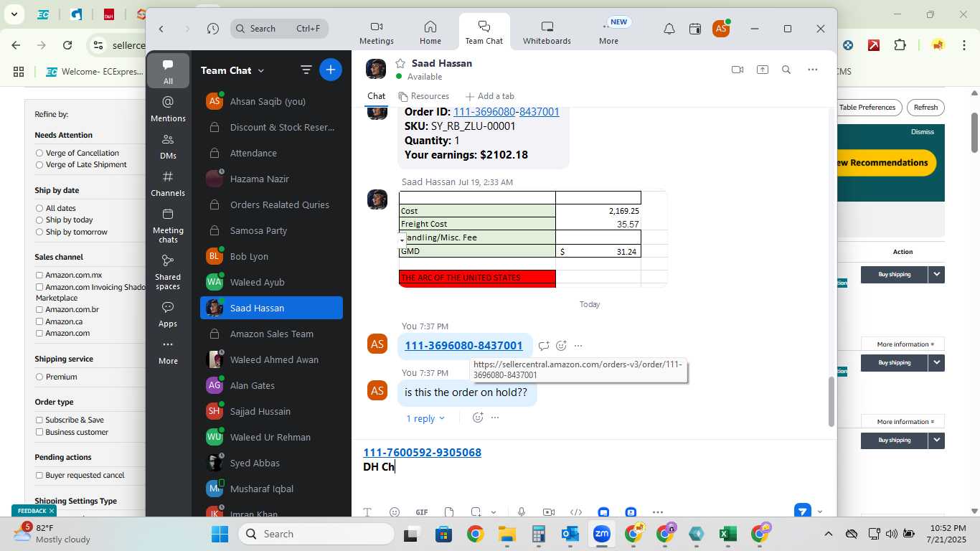Open Shared spaces section
This screenshot has height=551, width=980.
(x=168, y=271)
